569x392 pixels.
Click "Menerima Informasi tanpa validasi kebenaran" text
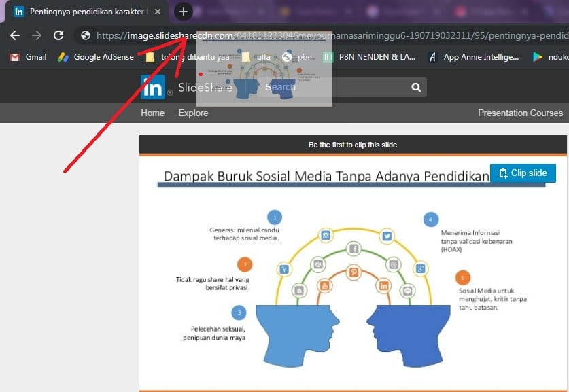point(477,241)
